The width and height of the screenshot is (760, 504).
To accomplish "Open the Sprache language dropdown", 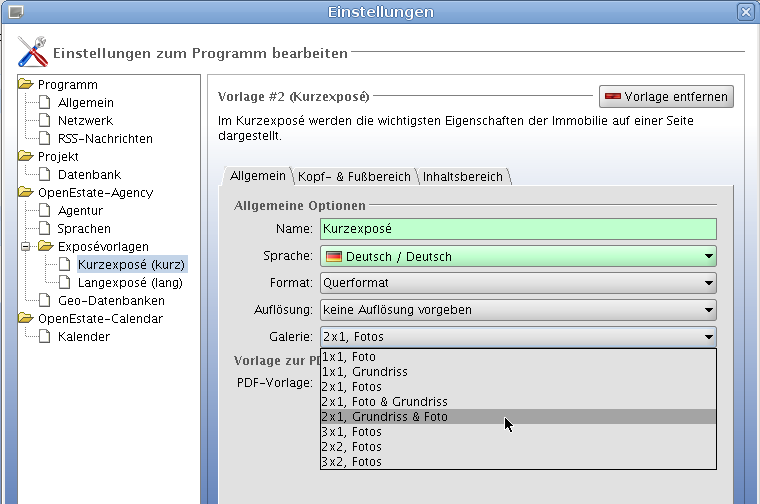I will 518,257.
